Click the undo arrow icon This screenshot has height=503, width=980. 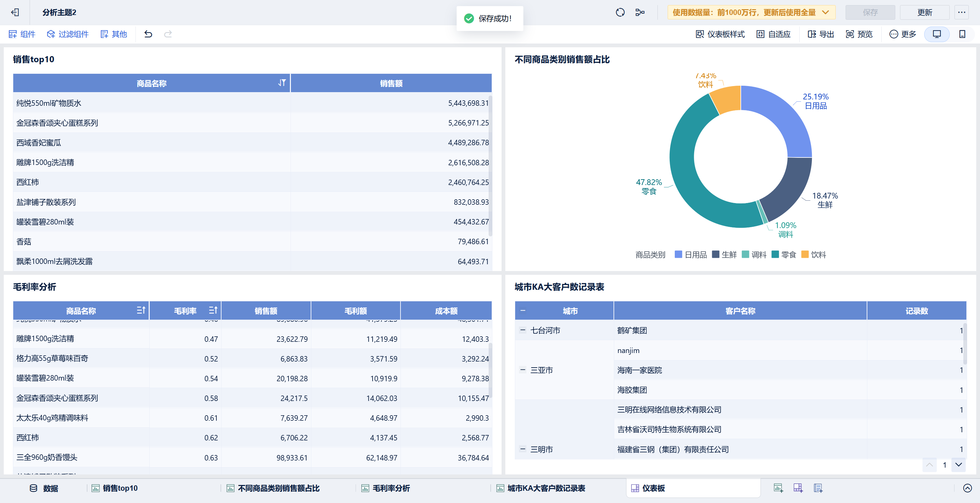coord(148,34)
